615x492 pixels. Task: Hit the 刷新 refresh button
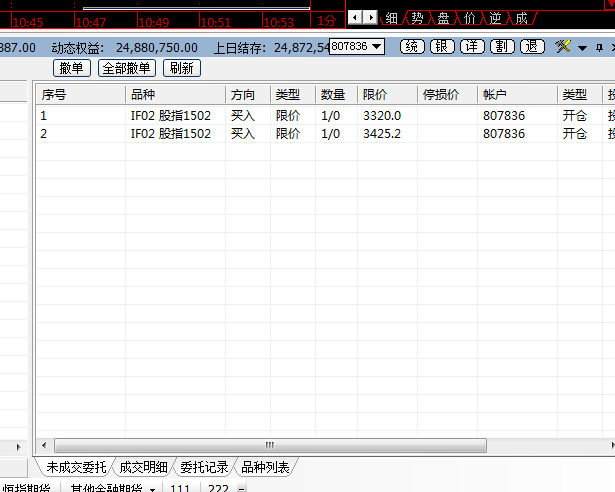click(182, 68)
